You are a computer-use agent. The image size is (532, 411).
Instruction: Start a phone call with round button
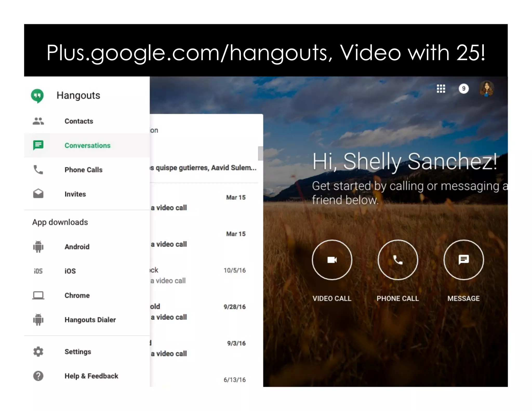[398, 260]
